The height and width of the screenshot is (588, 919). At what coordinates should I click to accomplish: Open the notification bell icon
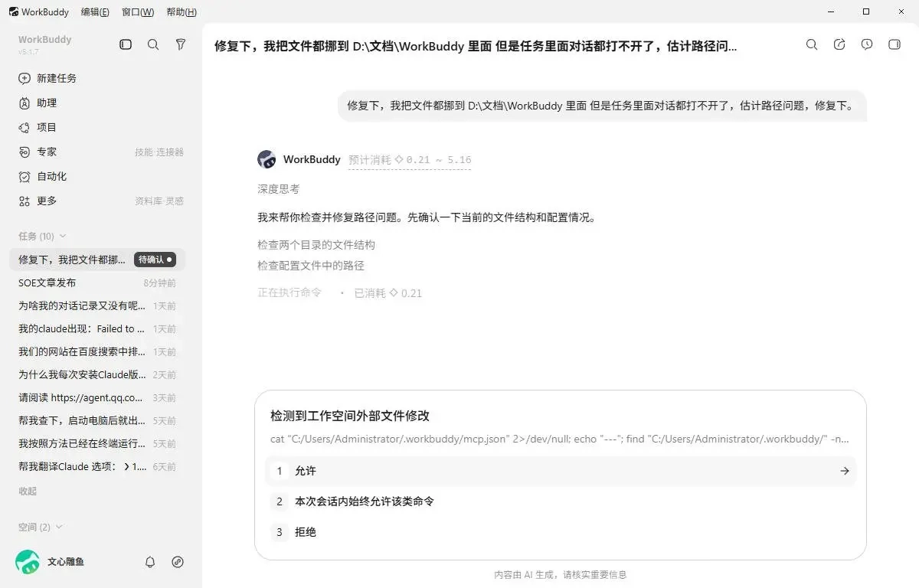pyautogui.click(x=150, y=562)
